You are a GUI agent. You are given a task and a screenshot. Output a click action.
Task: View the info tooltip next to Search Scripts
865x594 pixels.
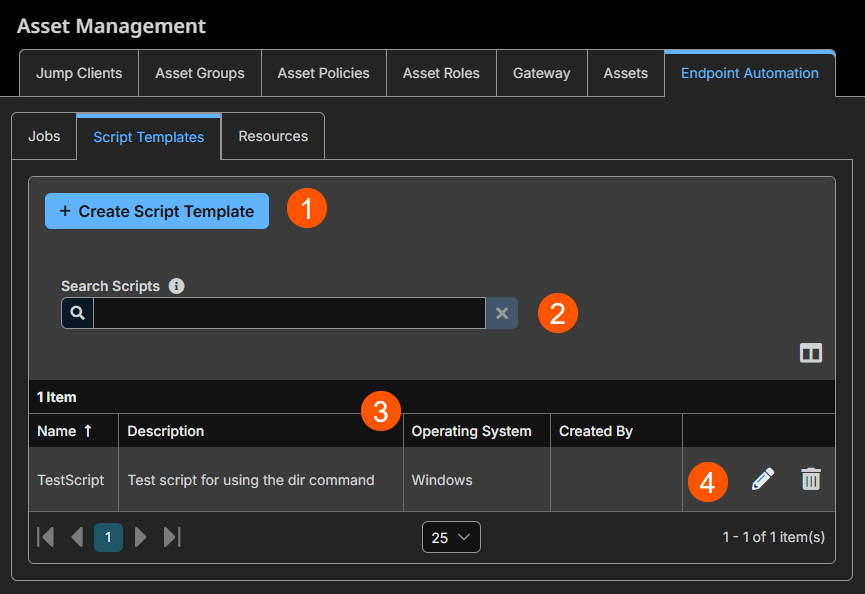click(177, 286)
